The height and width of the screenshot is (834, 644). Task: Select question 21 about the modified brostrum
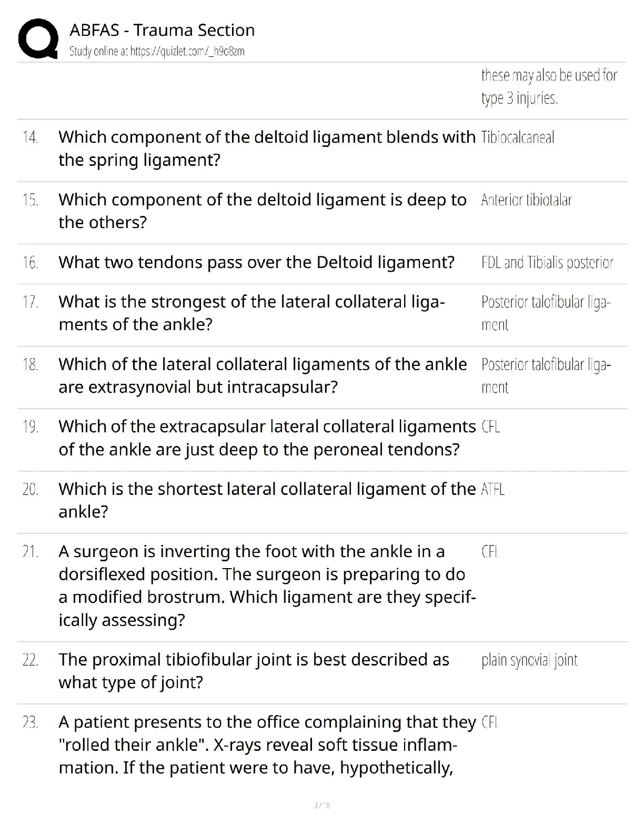267,585
